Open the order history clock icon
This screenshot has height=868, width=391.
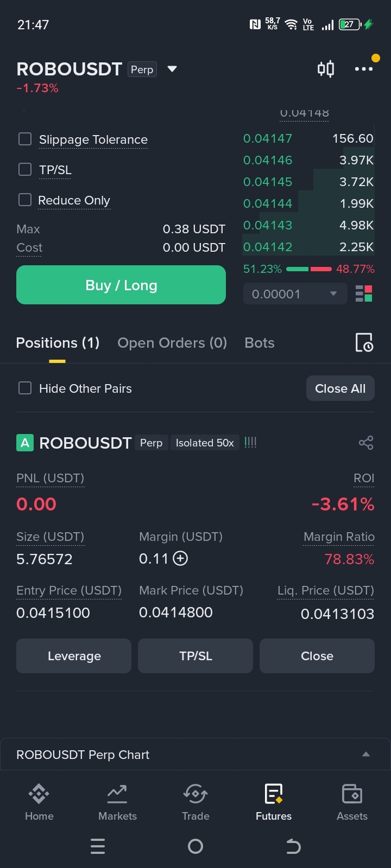coord(364,343)
